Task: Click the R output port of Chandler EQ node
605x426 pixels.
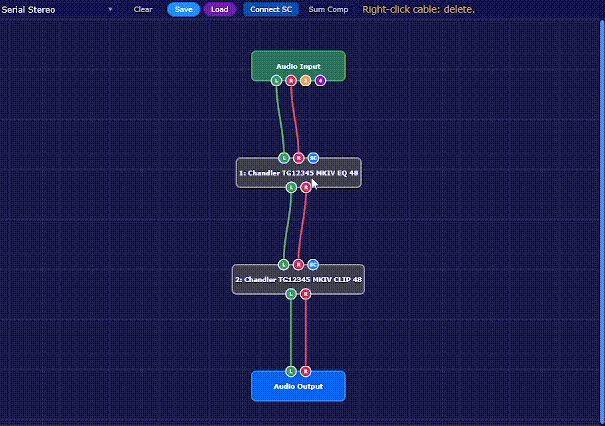Action: (x=306, y=188)
